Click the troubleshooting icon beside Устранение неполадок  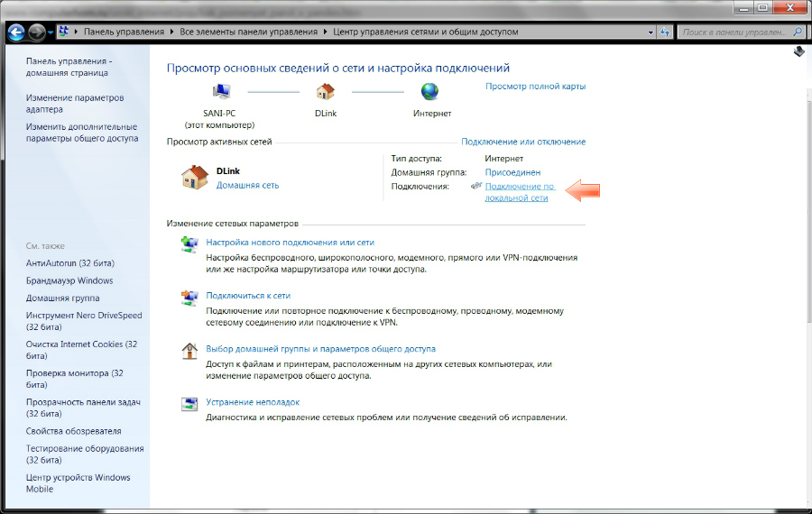pyautogui.click(x=189, y=404)
